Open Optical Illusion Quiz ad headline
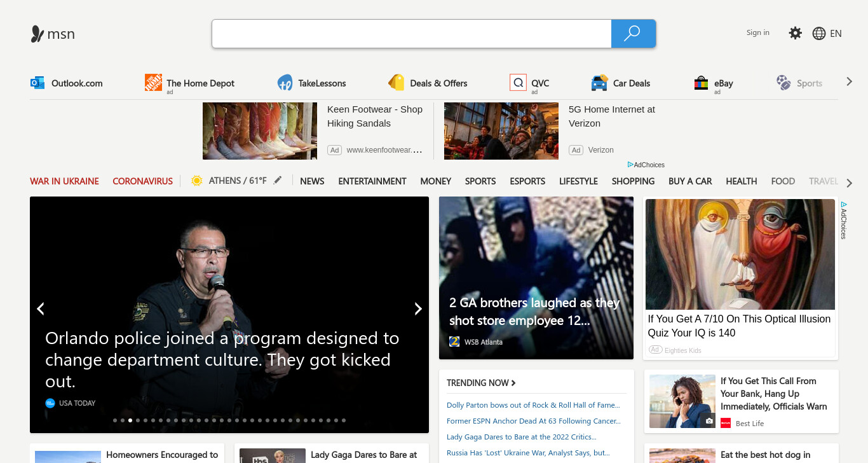868x463 pixels. tap(739, 326)
